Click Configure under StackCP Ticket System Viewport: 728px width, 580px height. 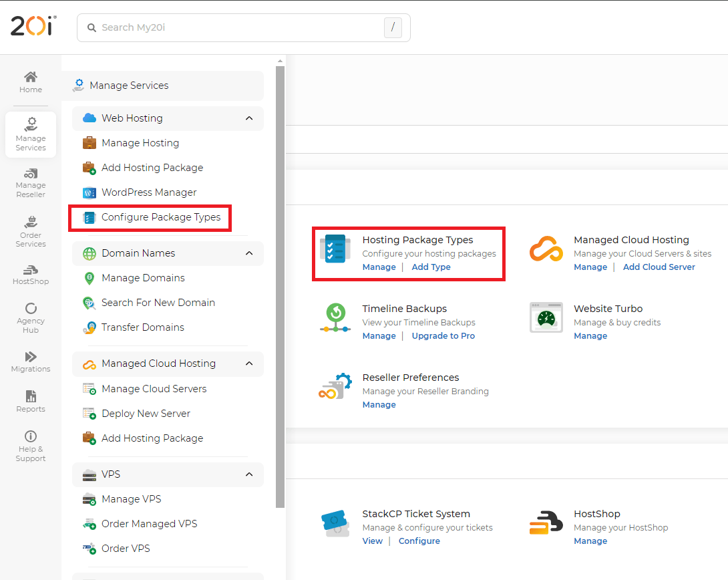pos(419,541)
